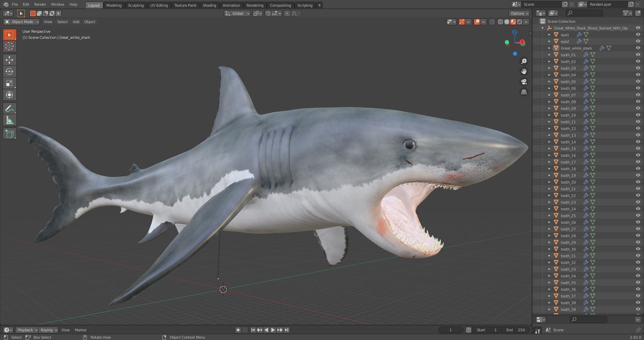Viewport: 644px width, 340px height.
Task: Select the Select Box tool
Action: click(9, 35)
